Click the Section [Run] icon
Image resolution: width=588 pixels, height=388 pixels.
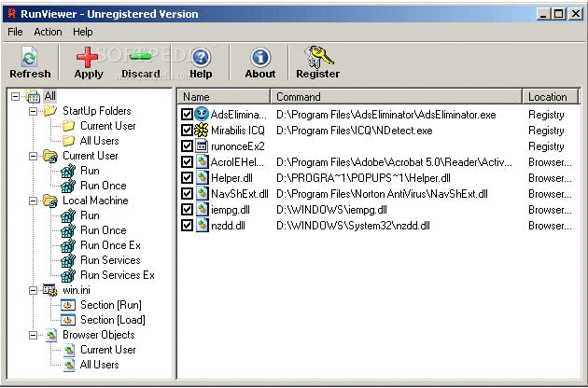(x=68, y=305)
